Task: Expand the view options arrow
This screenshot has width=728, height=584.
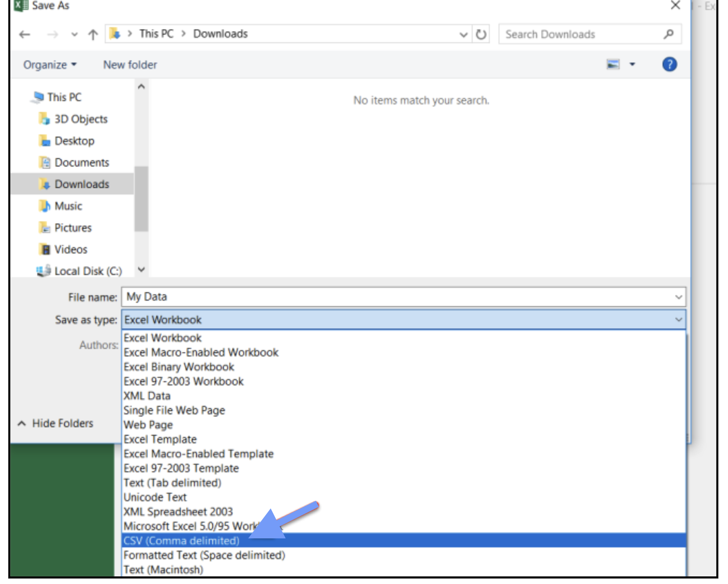Action: point(632,64)
